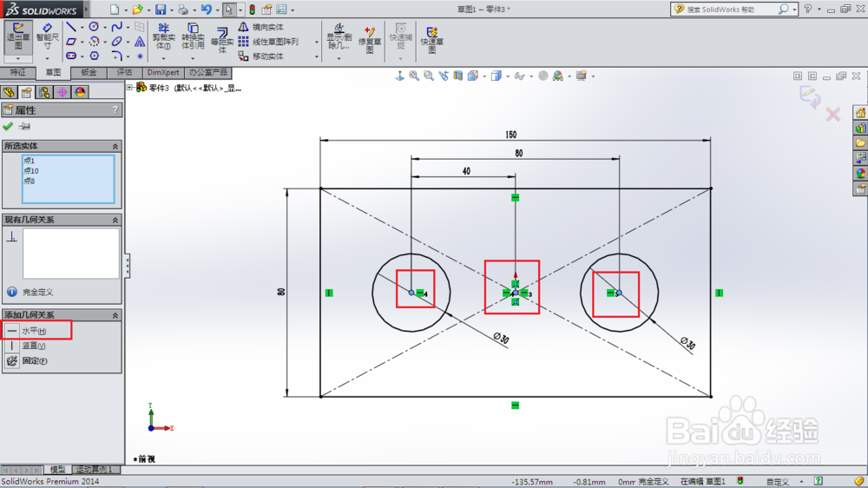Click the 150 dimension value in sketch

pyautogui.click(x=511, y=135)
